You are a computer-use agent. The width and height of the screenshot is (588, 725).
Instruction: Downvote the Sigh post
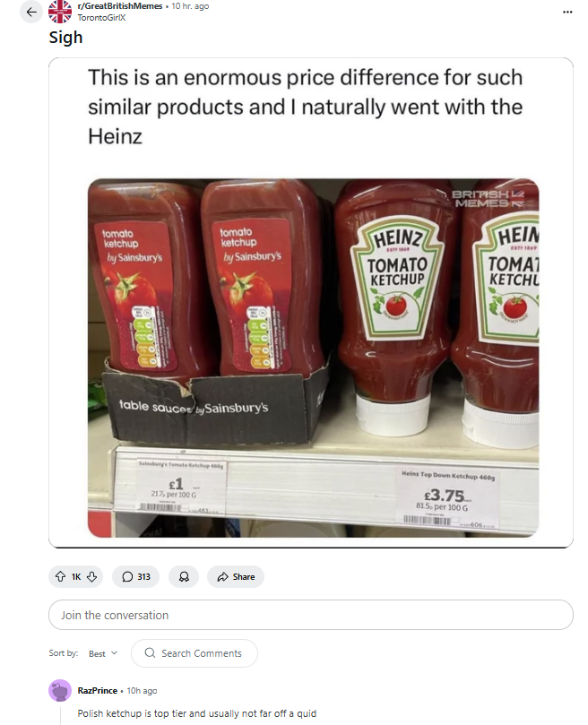click(93, 576)
